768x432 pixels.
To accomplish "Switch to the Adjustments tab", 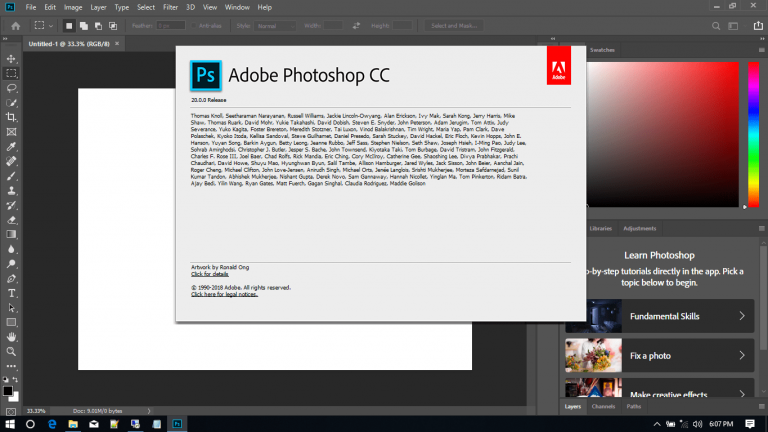I will point(640,228).
